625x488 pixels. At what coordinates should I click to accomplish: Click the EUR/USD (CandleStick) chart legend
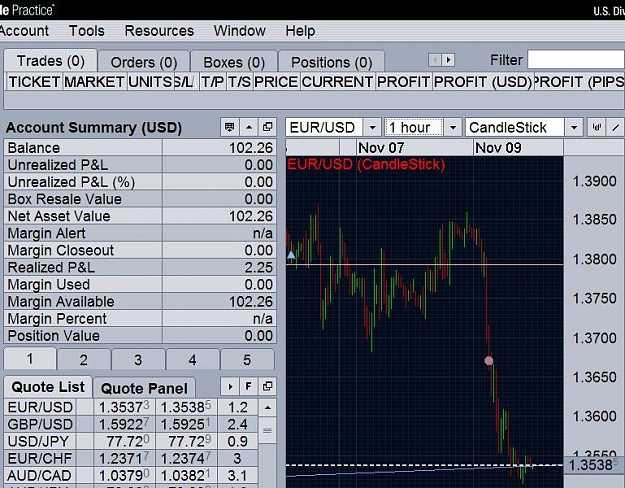click(366, 164)
